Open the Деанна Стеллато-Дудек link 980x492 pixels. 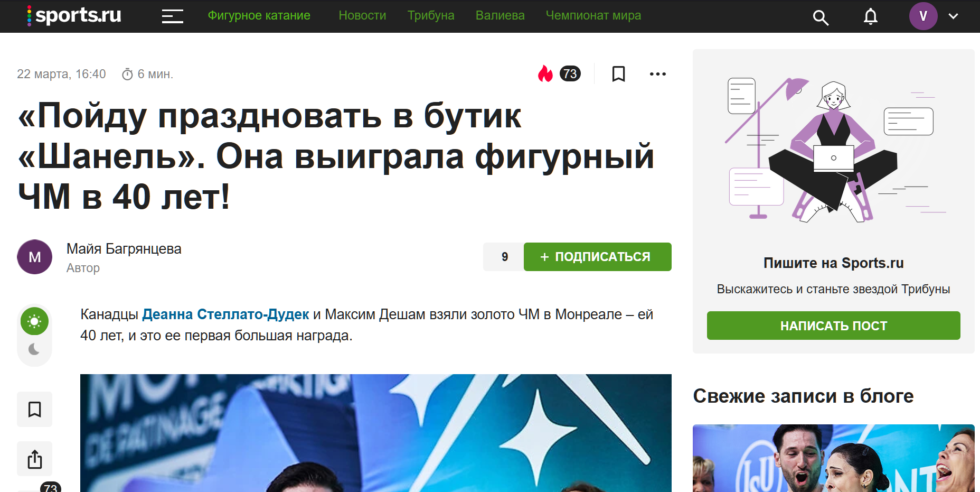click(225, 314)
